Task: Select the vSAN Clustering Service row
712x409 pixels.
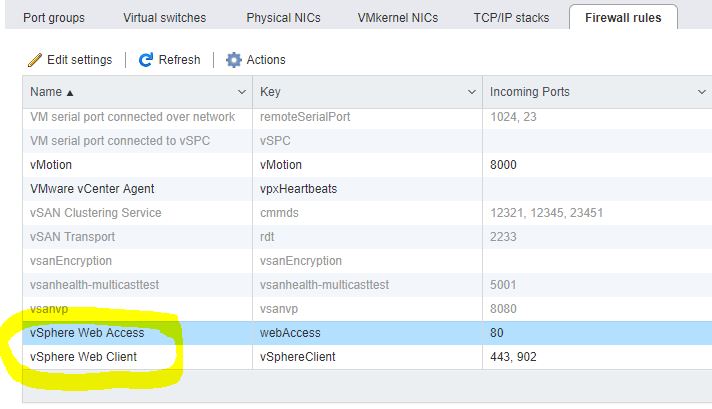Action: [x=96, y=213]
